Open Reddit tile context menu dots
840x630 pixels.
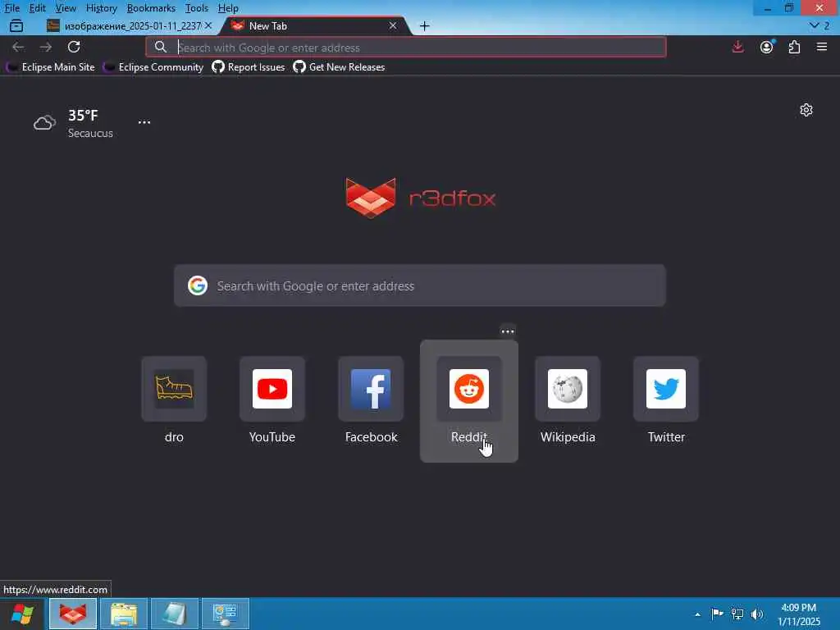click(507, 331)
